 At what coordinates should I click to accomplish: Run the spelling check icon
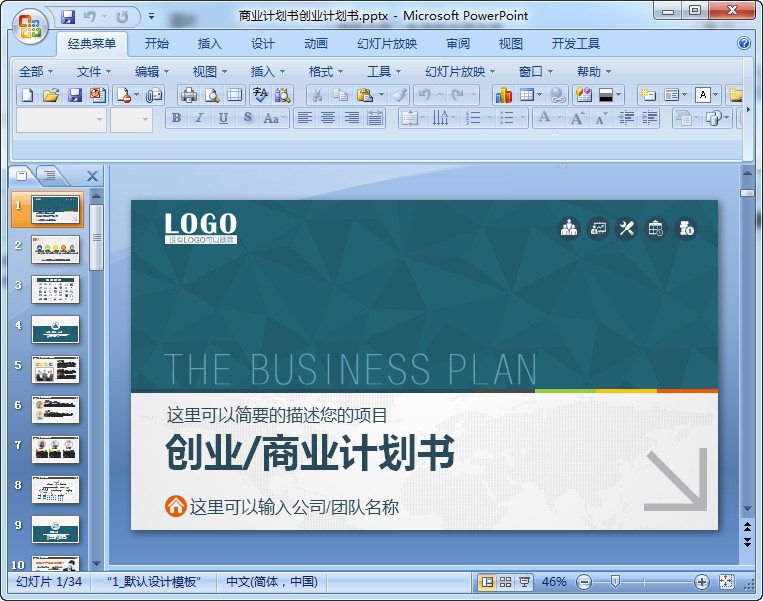click(x=260, y=95)
